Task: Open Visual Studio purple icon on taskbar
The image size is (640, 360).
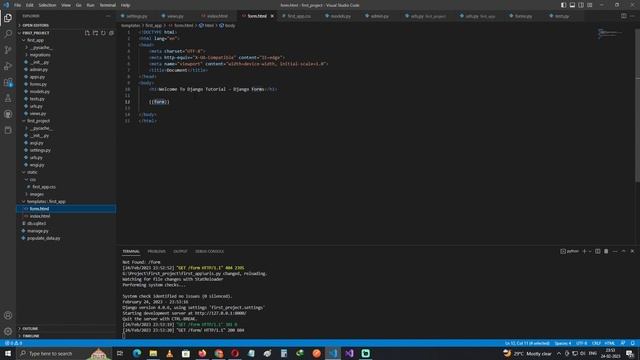Action: 349,353
